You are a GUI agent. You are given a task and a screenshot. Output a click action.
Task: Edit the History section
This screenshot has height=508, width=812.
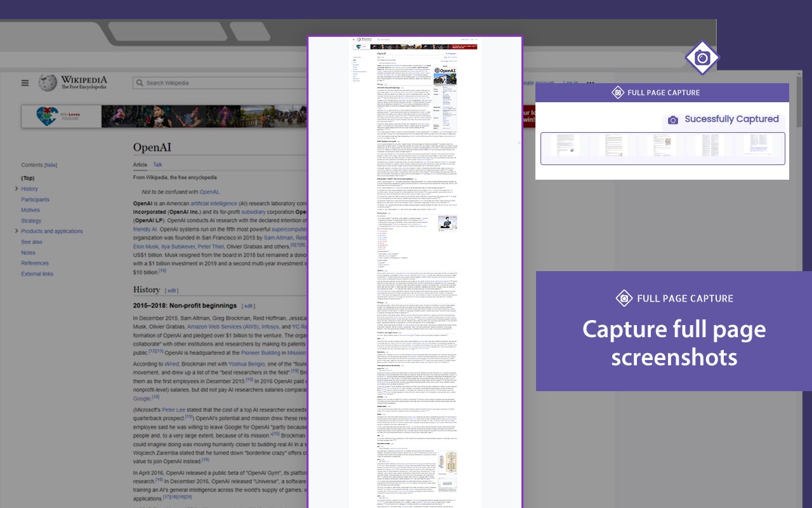click(x=171, y=291)
